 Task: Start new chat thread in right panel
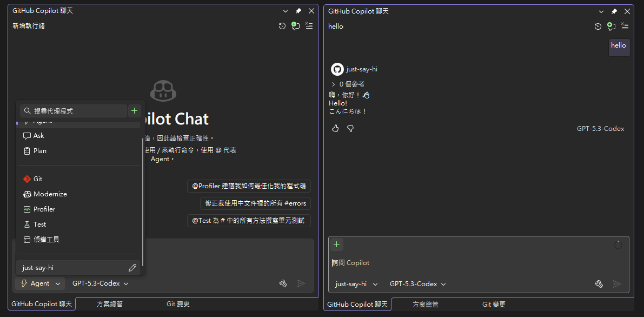pyautogui.click(x=611, y=27)
